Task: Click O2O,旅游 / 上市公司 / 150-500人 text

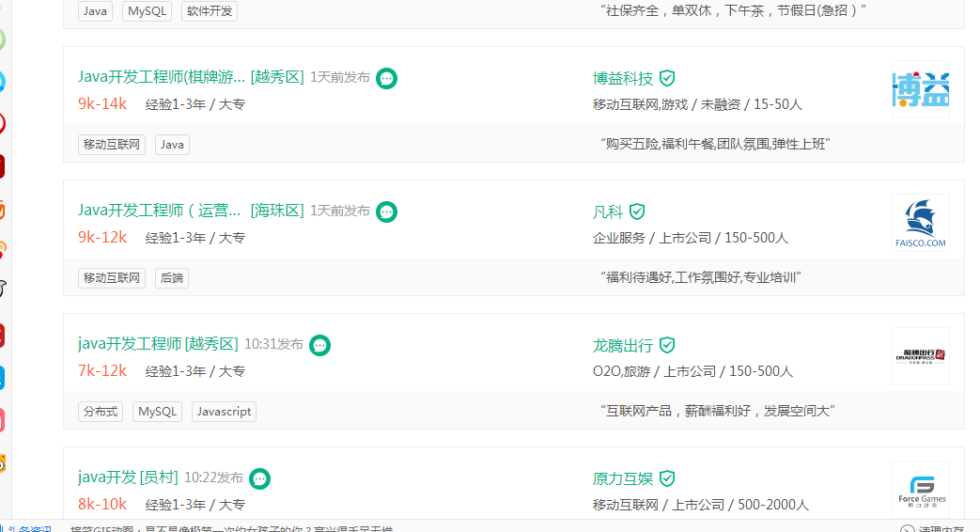Action: 692,371
